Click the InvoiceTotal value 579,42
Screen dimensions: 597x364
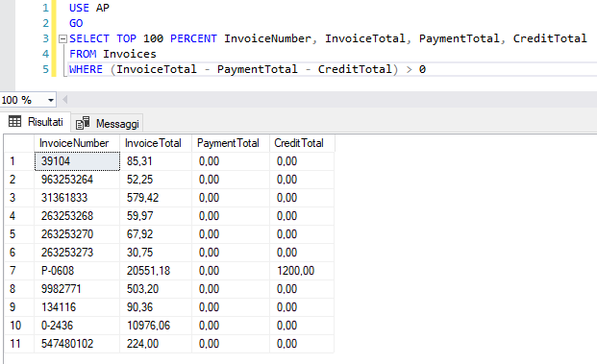tap(156, 198)
